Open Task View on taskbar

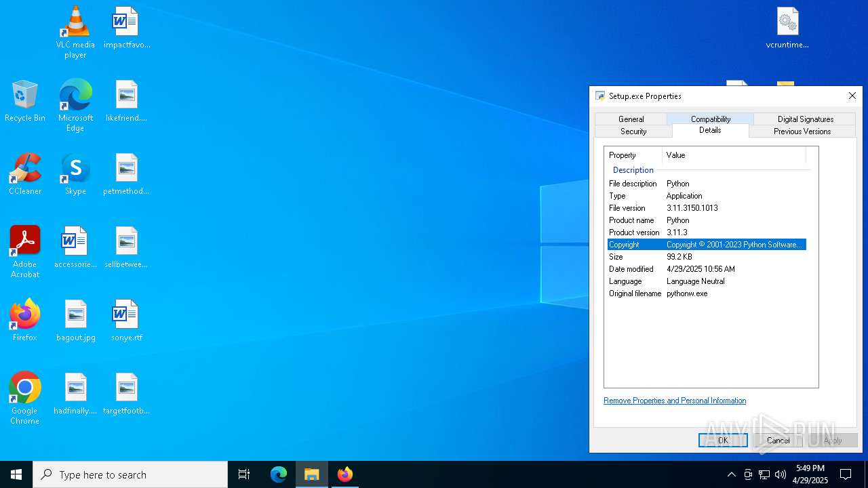click(244, 474)
